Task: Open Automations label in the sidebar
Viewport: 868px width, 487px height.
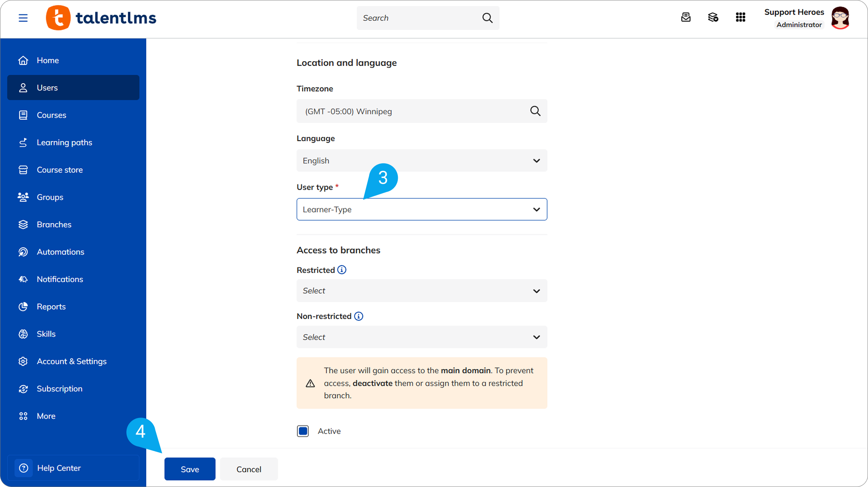Action: click(x=60, y=252)
